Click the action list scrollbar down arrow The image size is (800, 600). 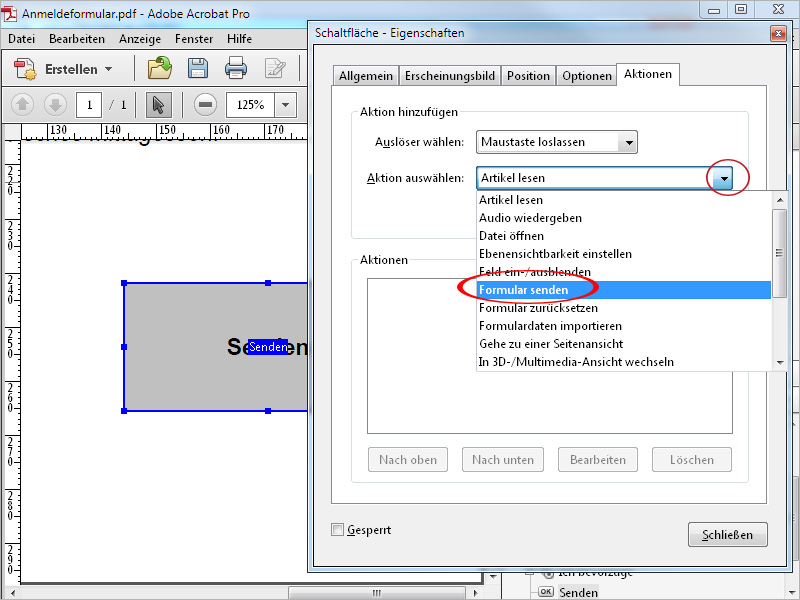click(x=779, y=362)
